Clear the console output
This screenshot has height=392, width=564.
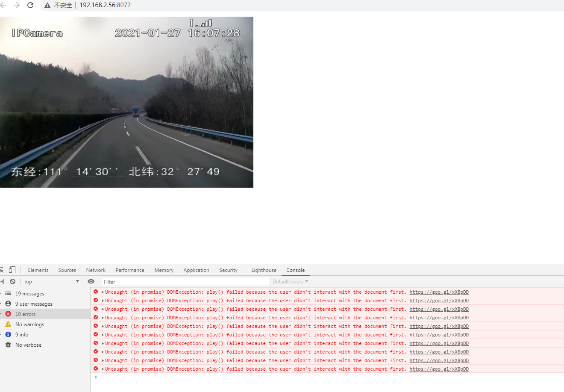pyautogui.click(x=13, y=281)
